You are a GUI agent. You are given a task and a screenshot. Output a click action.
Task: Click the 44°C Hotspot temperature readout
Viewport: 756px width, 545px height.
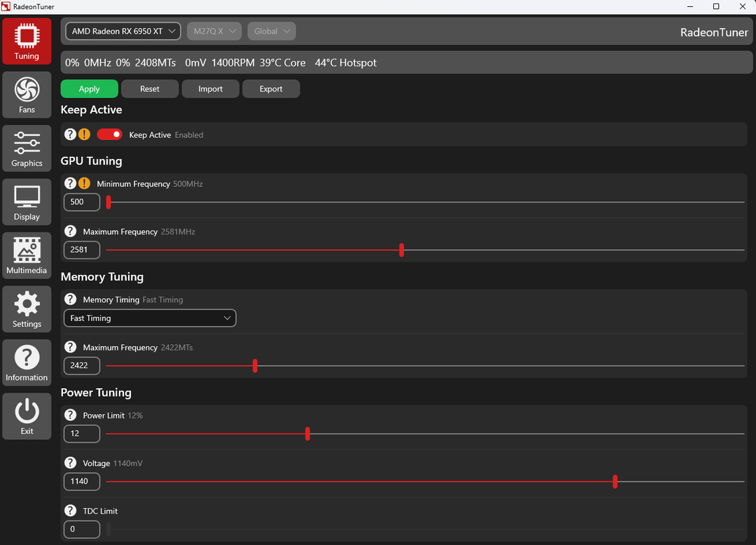click(346, 63)
